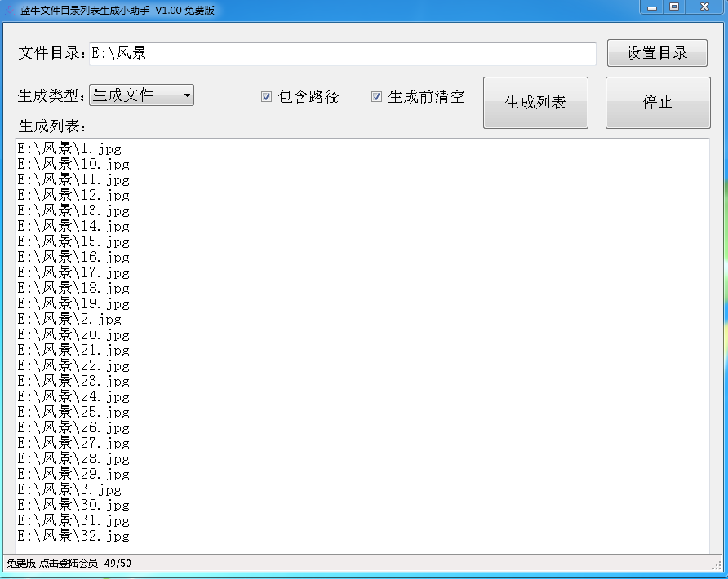This screenshot has height=579, width=728.
Task: Click 点击登陆会员 in the status bar
Action: [x=69, y=564]
